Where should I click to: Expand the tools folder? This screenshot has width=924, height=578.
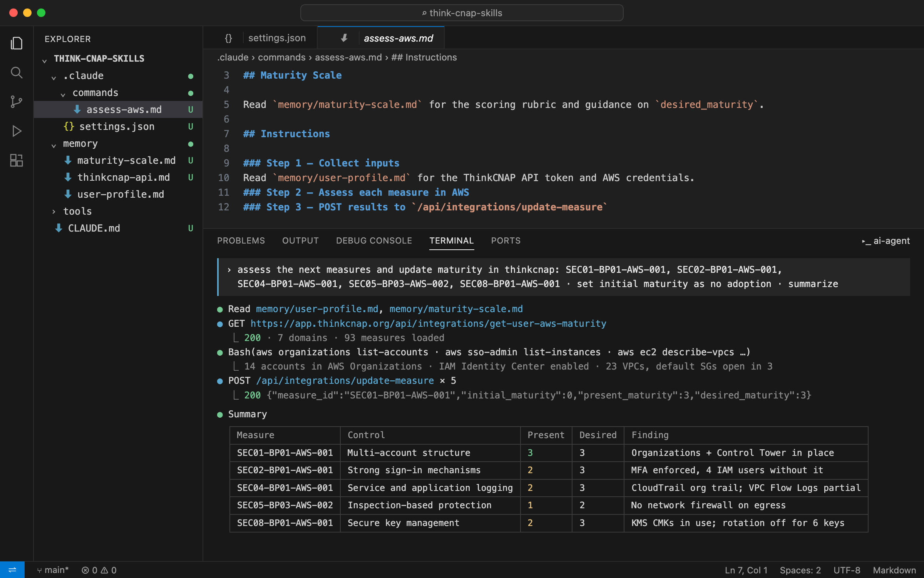54,211
